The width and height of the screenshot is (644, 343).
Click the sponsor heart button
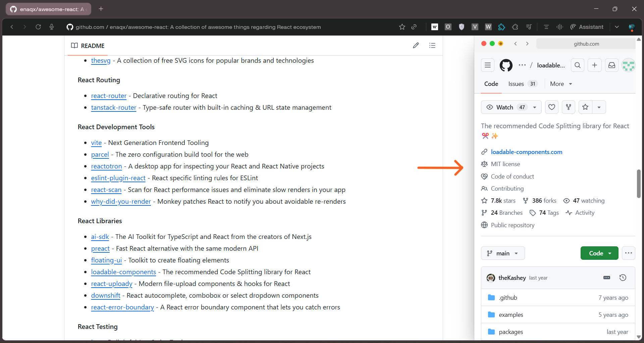click(x=552, y=107)
